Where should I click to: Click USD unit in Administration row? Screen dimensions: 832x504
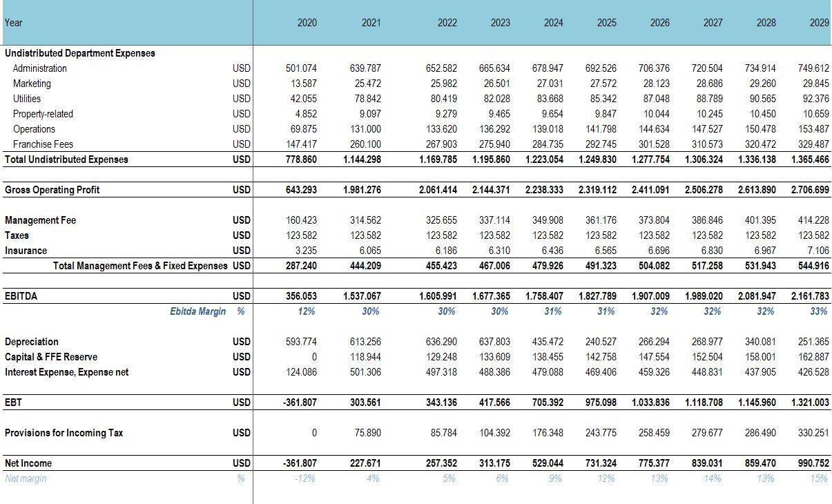(242, 68)
